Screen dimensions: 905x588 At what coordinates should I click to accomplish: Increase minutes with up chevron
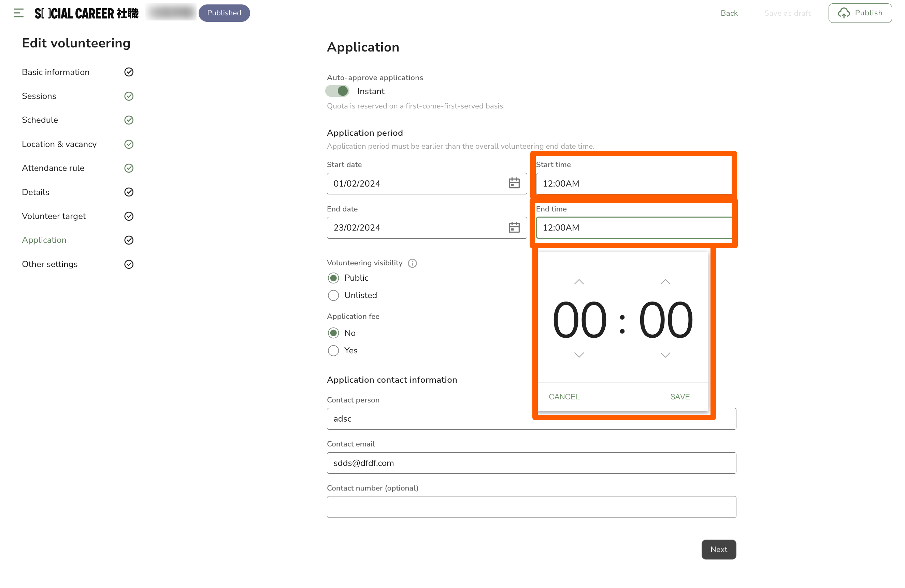point(665,282)
